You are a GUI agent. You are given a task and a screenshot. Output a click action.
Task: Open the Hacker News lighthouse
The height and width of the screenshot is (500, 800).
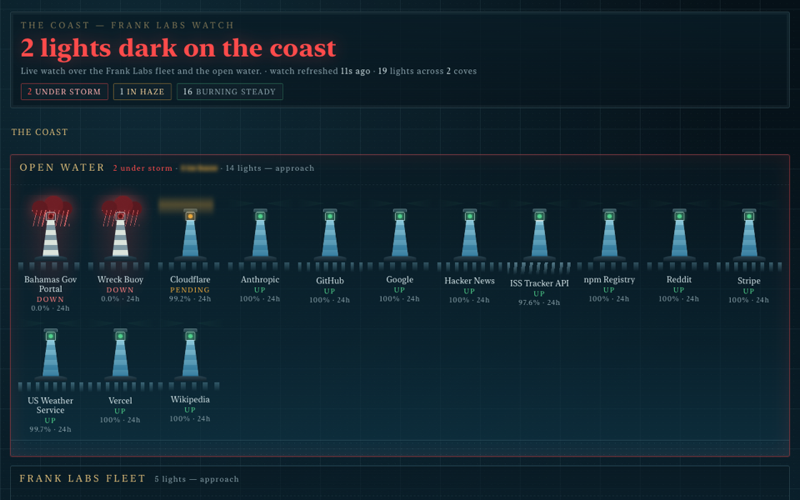click(x=470, y=235)
